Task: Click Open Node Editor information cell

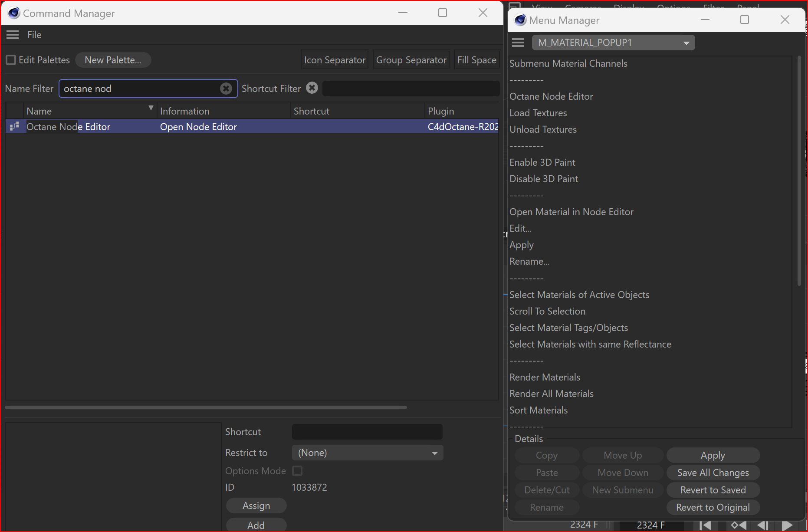Action: (198, 127)
